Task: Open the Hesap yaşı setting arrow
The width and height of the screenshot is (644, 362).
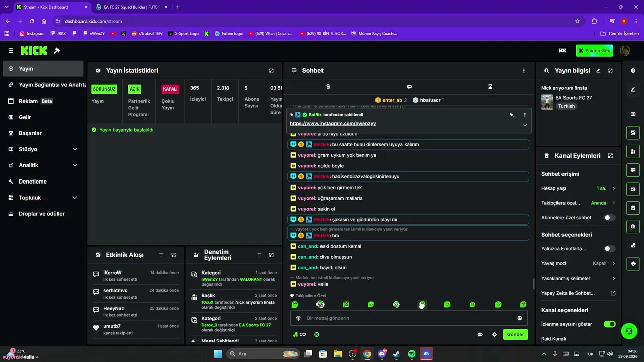Action: [x=613, y=188]
